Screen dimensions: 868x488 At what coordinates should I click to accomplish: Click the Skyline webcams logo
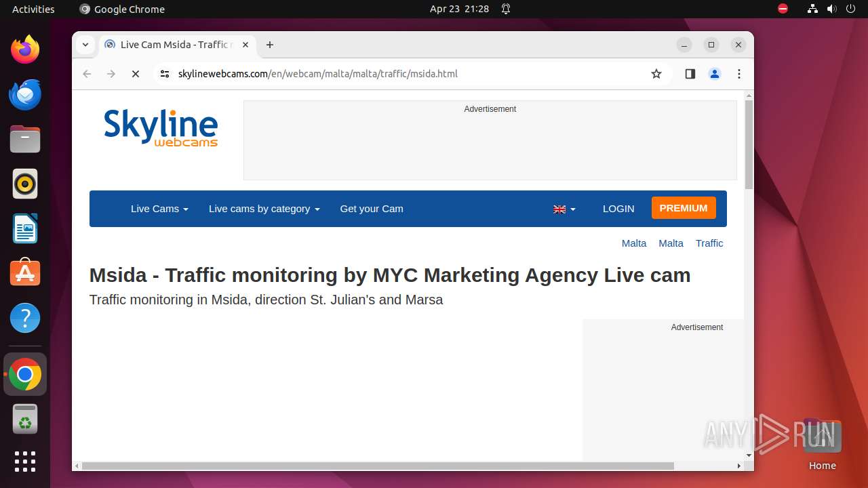[161, 128]
